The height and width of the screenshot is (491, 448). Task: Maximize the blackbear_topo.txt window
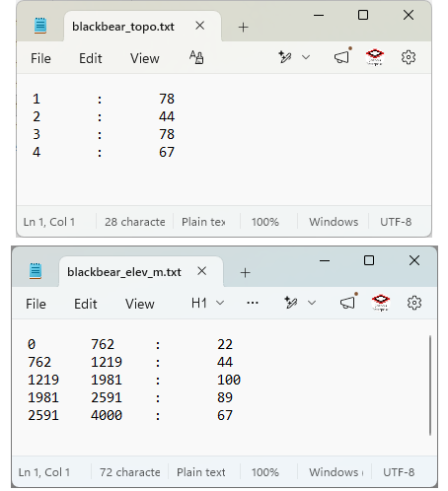pyautogui.click(x=363, y=15)
